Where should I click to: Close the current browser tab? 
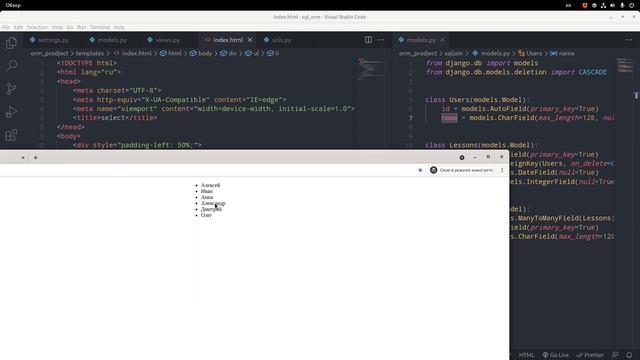tap(23, 157)
